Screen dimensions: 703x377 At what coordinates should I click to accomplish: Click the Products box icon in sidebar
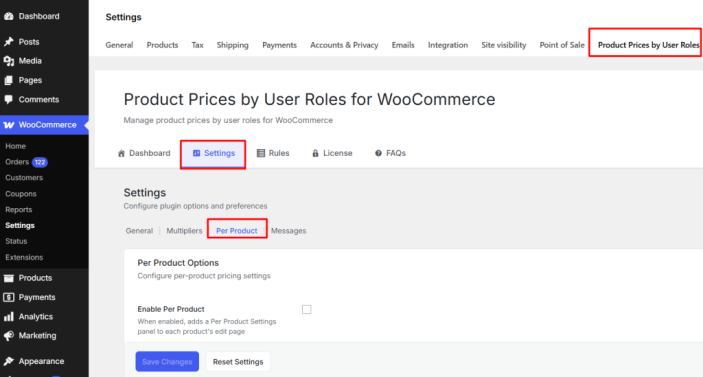point(9,278)
